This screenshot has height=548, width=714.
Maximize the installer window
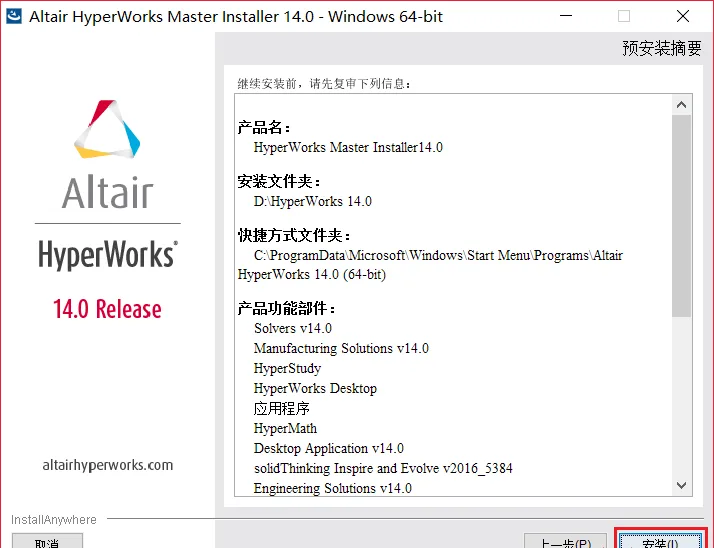624,16
